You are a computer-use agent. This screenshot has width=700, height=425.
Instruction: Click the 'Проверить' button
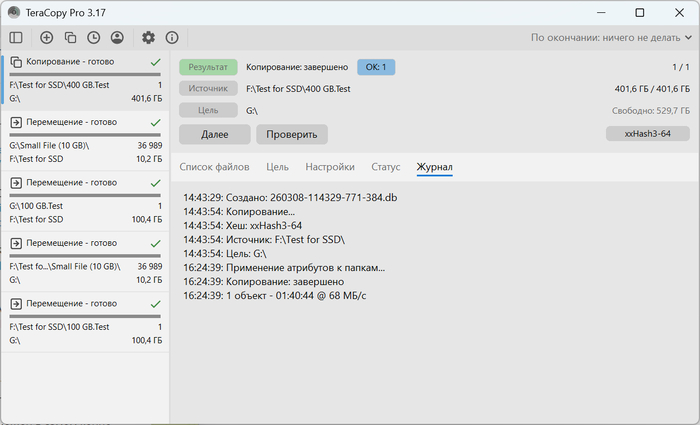[x=291, y=134]
